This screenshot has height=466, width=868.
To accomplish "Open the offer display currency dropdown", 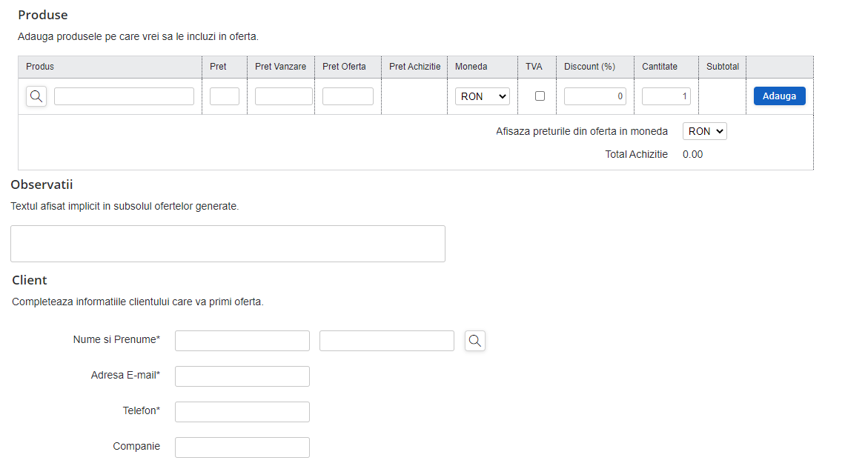I will 704,131.
